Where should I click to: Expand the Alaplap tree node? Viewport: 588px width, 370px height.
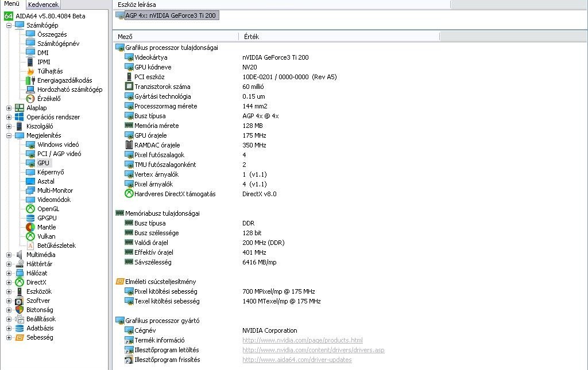pos(9,108)
